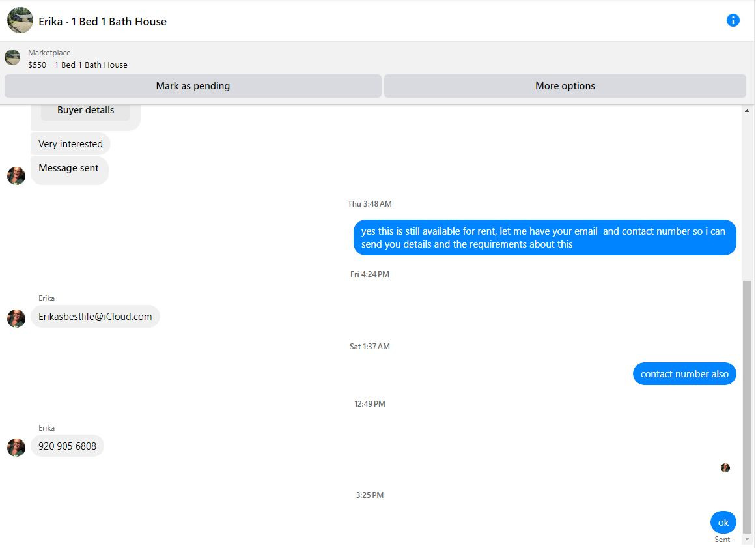Click Erika's avatar beside the email message
The image size is (756, 548).
click(x=16, y=319)
